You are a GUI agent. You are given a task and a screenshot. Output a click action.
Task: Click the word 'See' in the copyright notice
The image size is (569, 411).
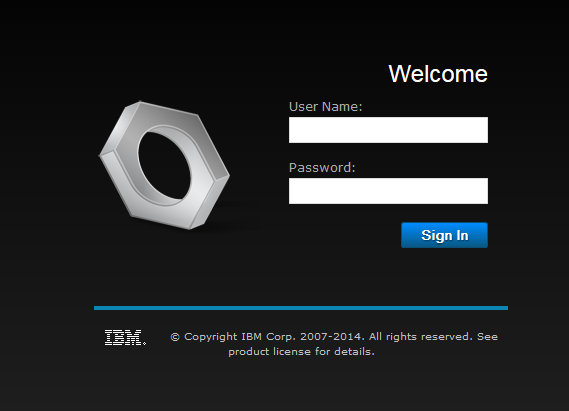click(487, 337)
